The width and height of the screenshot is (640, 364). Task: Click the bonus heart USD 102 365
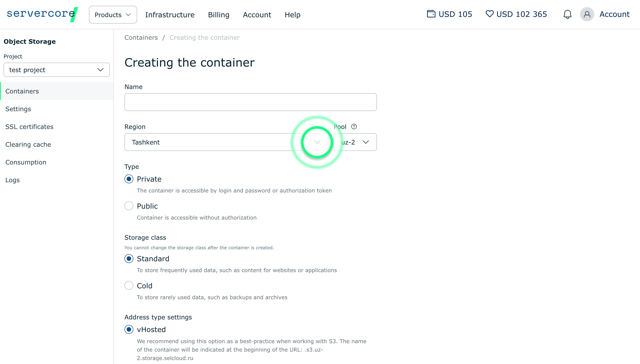516,14
